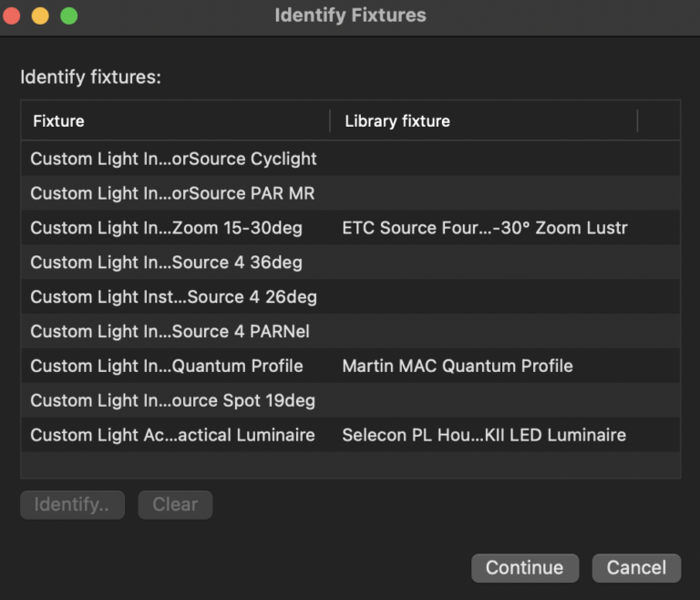Close the window with the red button
The image size is (700, 600).
12,16
